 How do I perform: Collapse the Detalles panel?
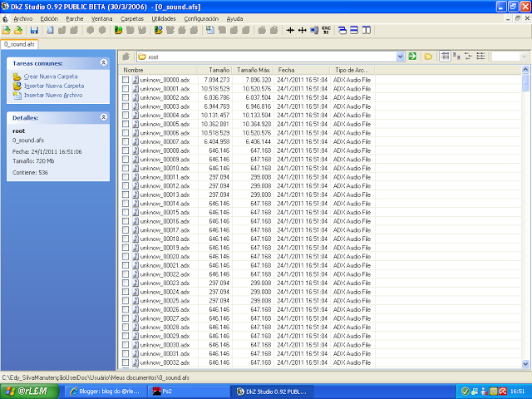pyautogui.click(x=104, y=117)
